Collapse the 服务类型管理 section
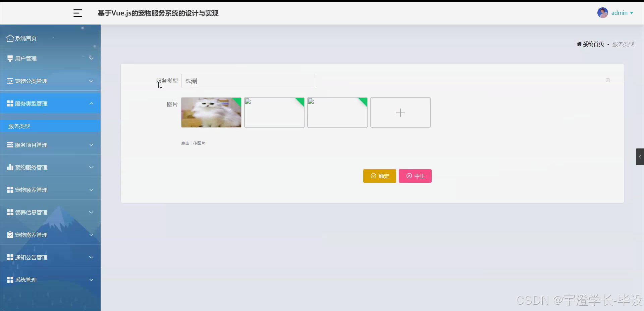 91,103
